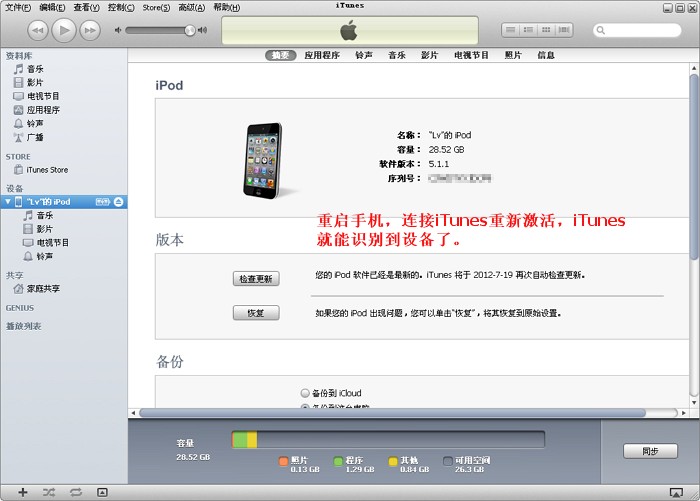
Task: Click the search field in the toolbar
Action: tap(637, 30)
